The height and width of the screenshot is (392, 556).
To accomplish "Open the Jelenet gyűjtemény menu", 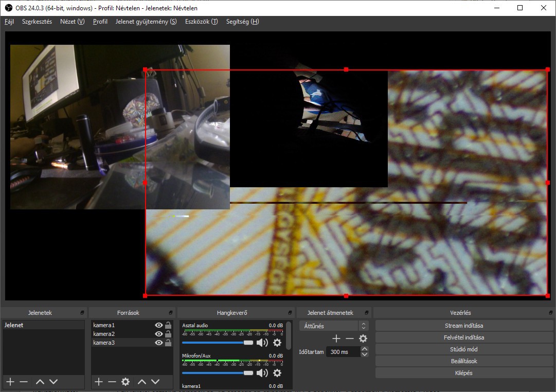I will click(146, 22).
